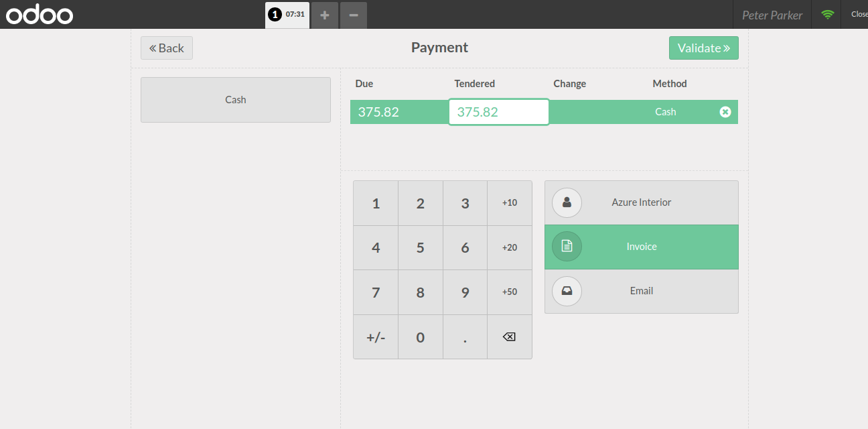Switch to order tab 1
Screen dimensions: 868x429
[x=287, y=14]
